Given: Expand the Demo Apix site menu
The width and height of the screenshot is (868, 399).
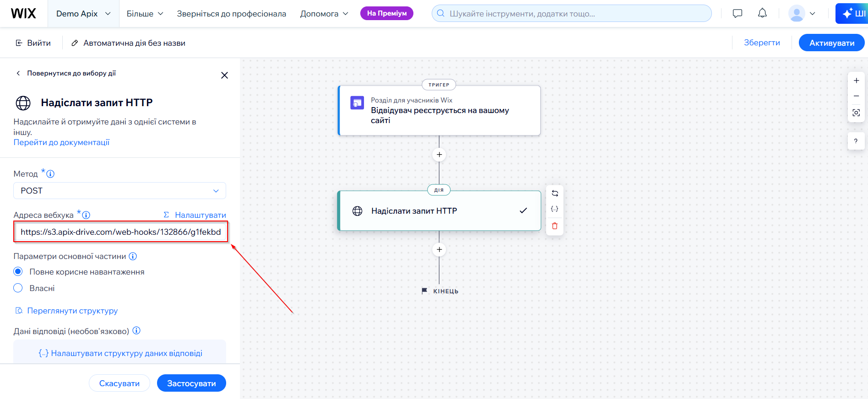Looking at the screenshot, I should [x=83, y=14].
